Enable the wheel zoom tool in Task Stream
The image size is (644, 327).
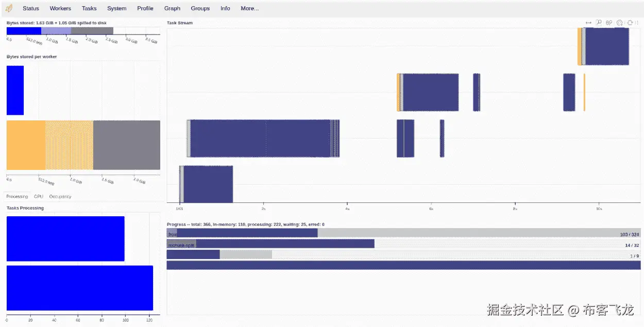[x=609, y=23]
